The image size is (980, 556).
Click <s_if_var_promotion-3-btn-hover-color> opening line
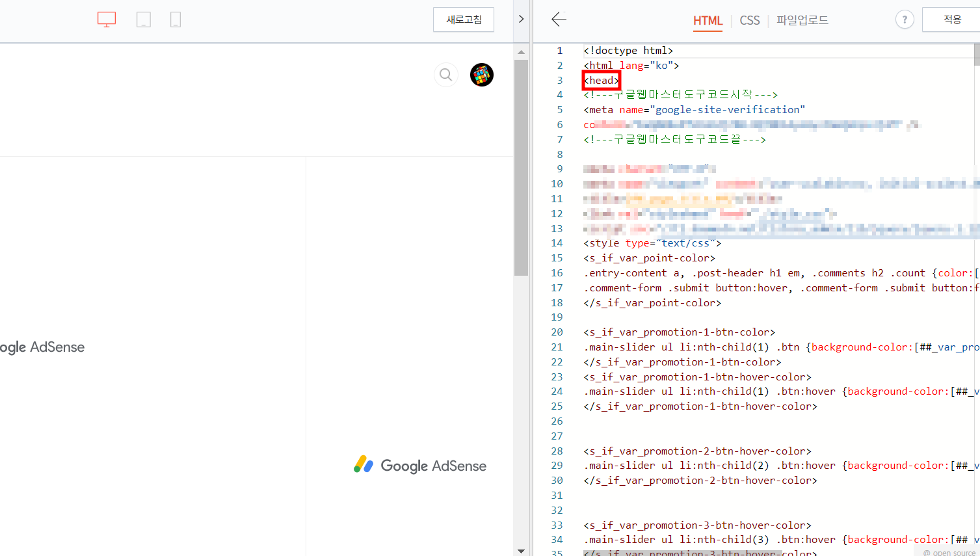697,525
